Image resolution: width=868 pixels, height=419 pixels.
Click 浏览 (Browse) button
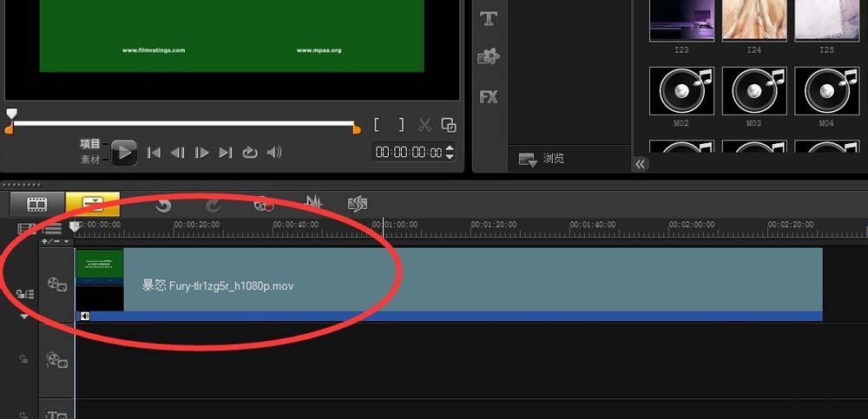542,159
